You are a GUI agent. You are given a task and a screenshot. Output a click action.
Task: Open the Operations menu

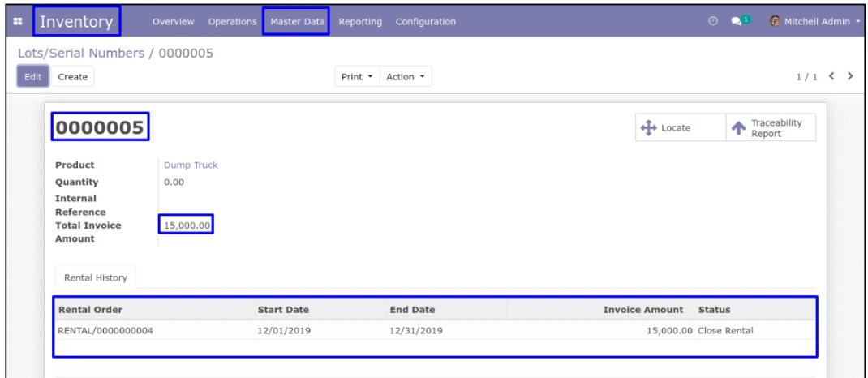[232, 21]
